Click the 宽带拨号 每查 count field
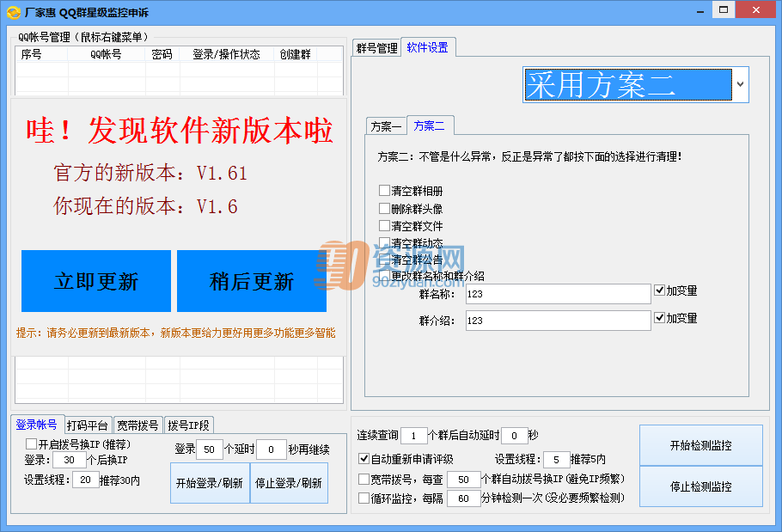The height and width of the screenshot is (532, 782). point(463,480)
